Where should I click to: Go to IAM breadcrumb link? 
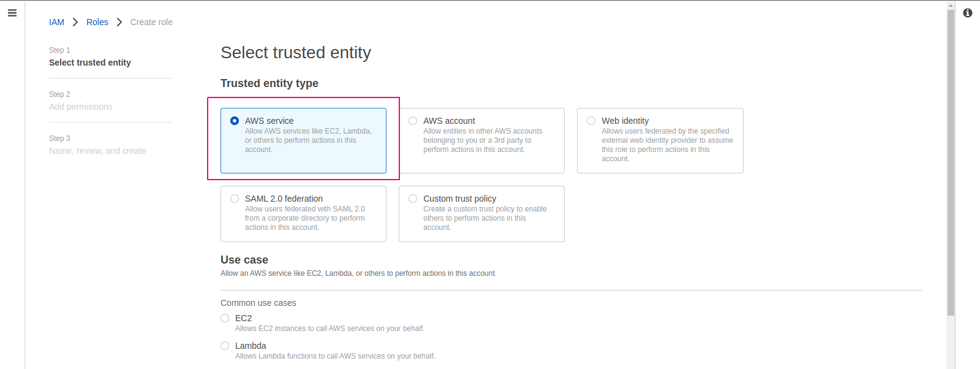click(x=56, y=22)
